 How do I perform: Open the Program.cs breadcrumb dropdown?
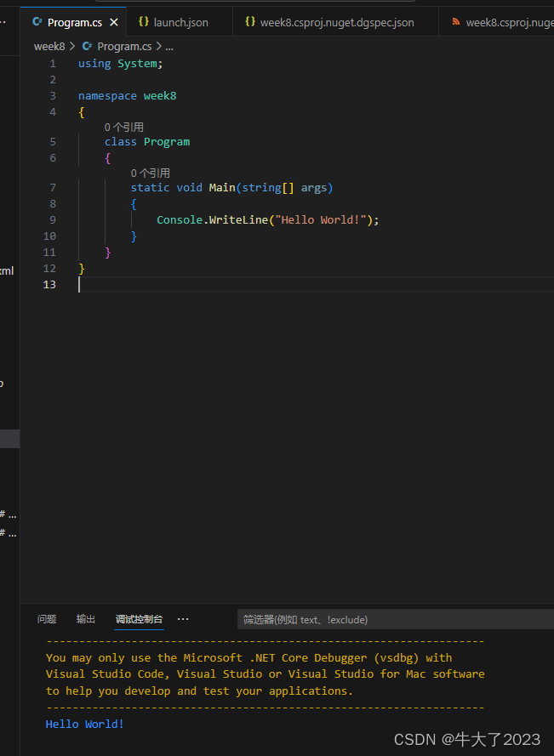point(124,47)
